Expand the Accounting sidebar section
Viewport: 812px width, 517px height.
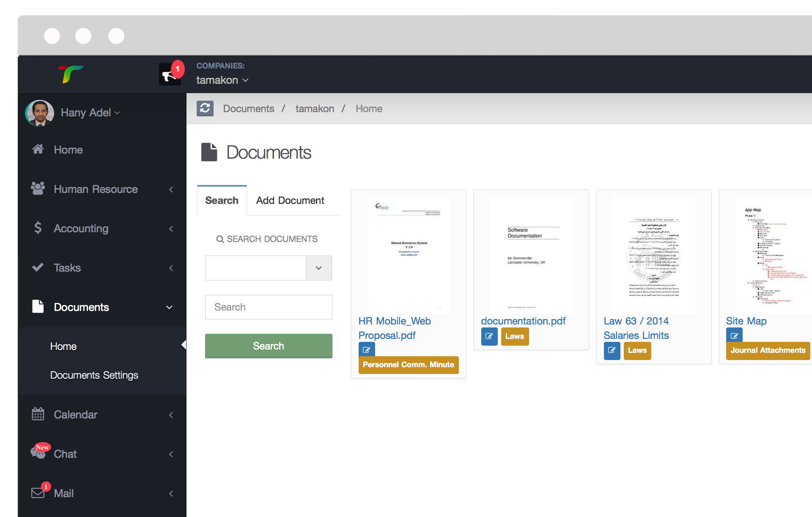click(81, 228)
